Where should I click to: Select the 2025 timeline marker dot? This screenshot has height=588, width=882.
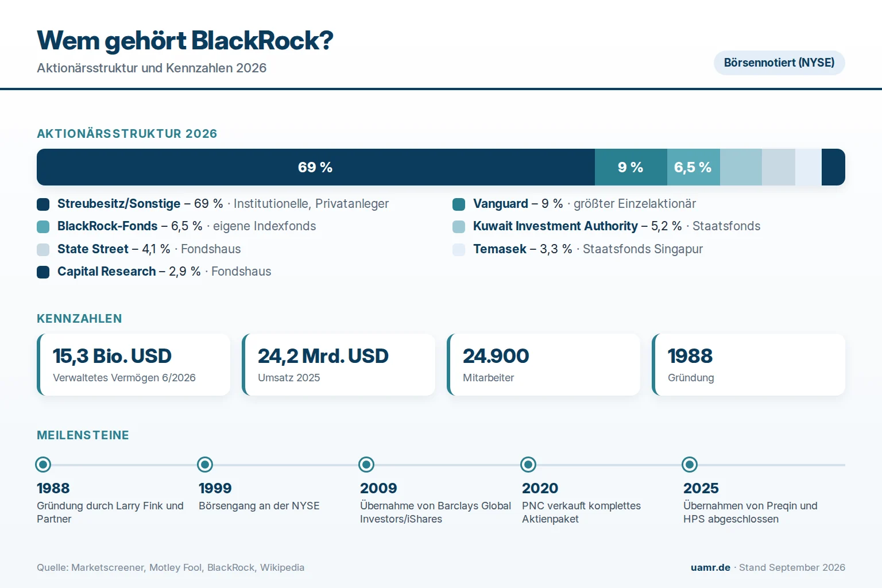[690, 465]
